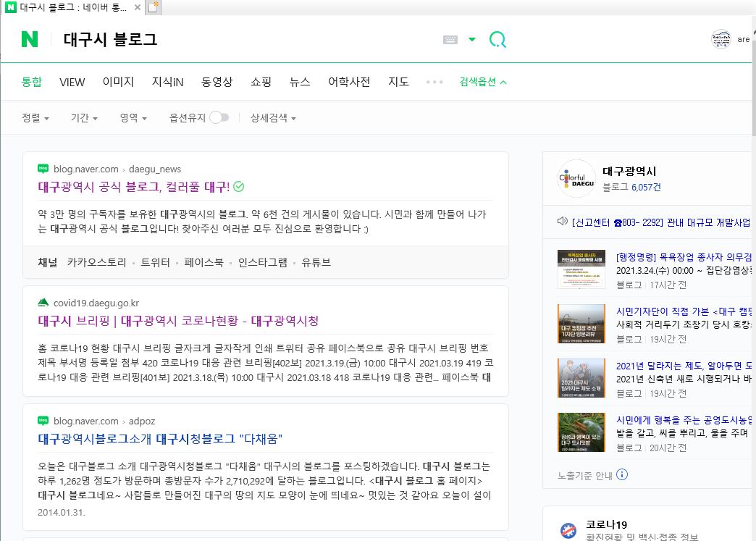This screenshot has width=756, height=541.
Task: Click thumbnail of 목욕장업 종사자 post
Action: point(581,269)
